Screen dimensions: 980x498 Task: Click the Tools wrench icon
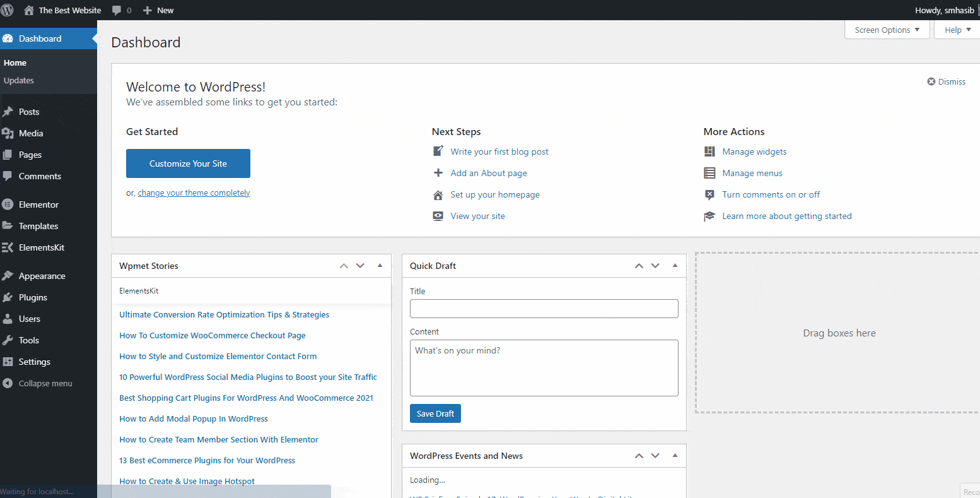click(8, 340)
